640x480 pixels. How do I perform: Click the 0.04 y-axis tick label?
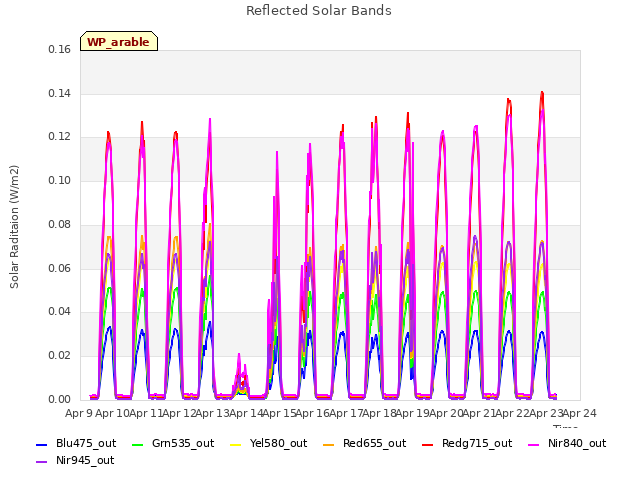[x=59, y=311]
